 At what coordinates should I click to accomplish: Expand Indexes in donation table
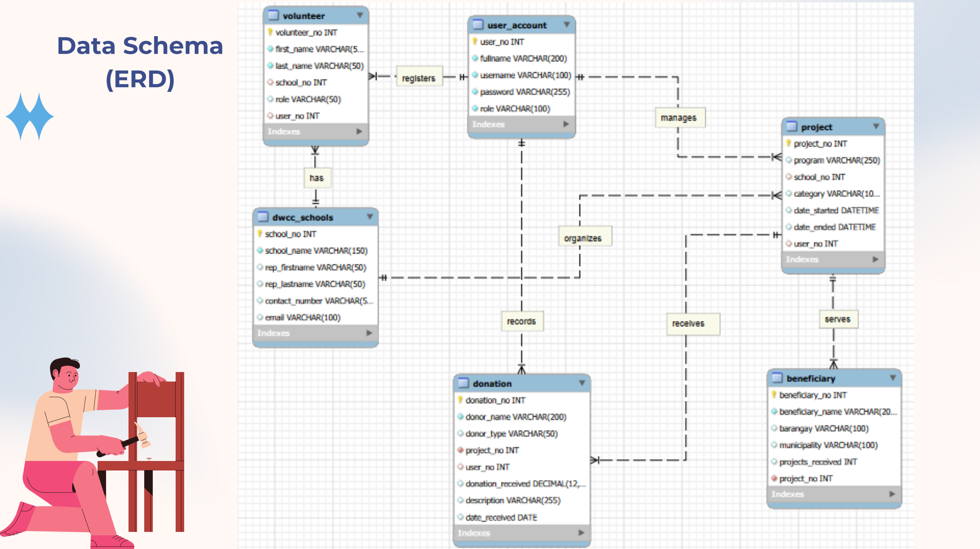(581, 533)
